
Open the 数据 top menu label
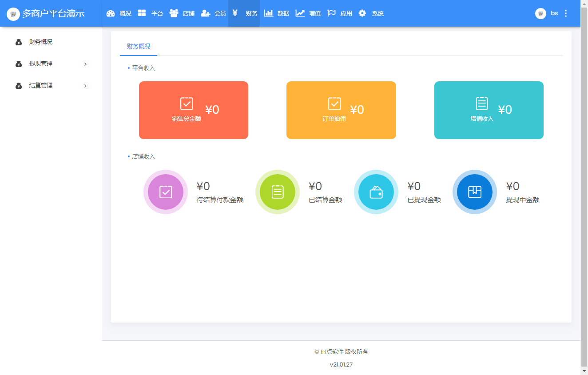[x=283, y=13]
